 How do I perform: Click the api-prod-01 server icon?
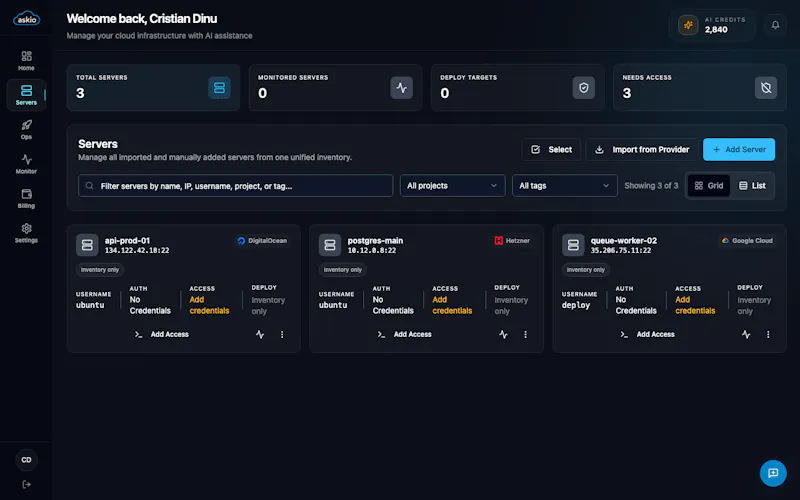(87, 245)
